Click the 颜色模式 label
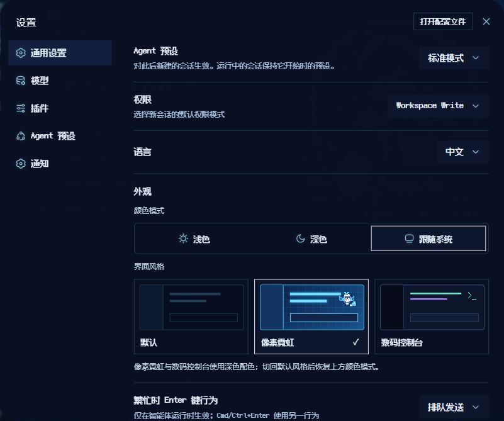Screen dimensions: 504x421 click(149, 210)
